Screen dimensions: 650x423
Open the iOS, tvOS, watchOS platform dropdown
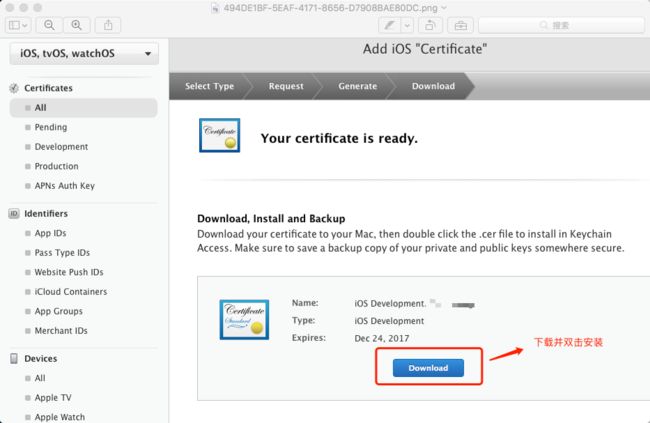click(84, 53)
